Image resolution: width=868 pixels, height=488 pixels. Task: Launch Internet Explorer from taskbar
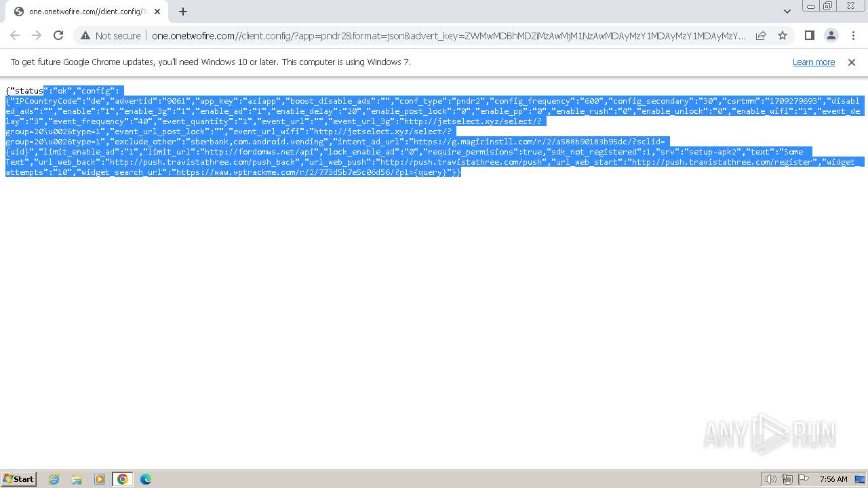54,479
